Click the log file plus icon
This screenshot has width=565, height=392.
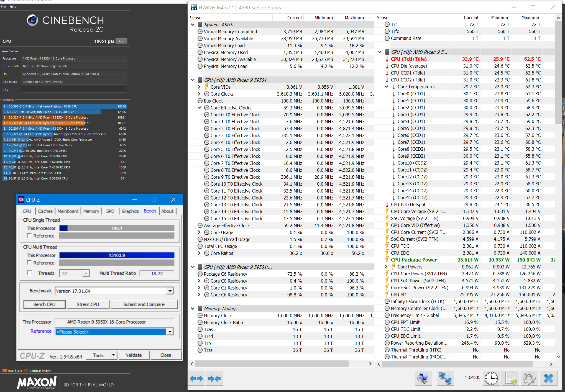[510, 378]
